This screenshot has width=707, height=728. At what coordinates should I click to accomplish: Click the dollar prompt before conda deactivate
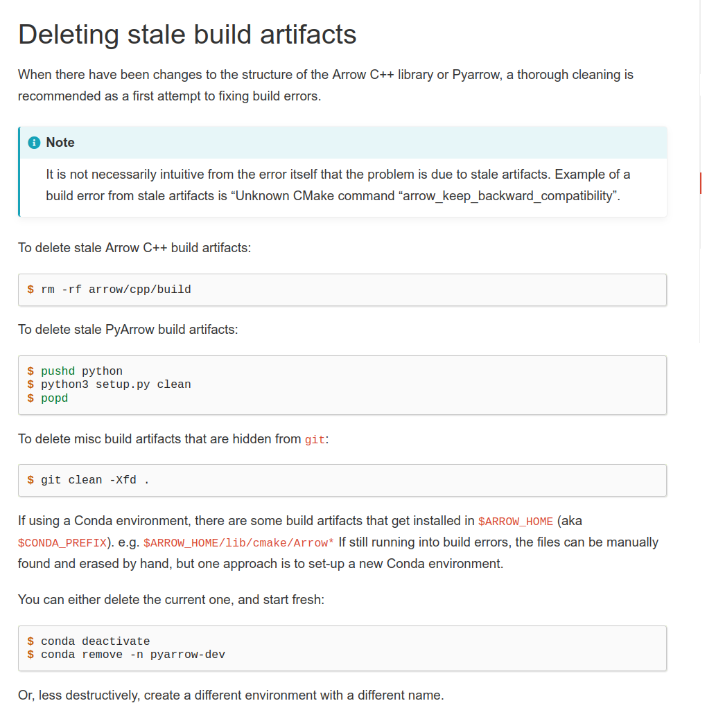click(30, 641)
